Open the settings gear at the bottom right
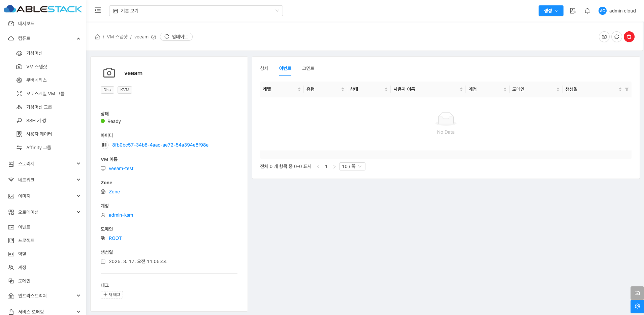 pyautogui.click(x=637, y=306)
